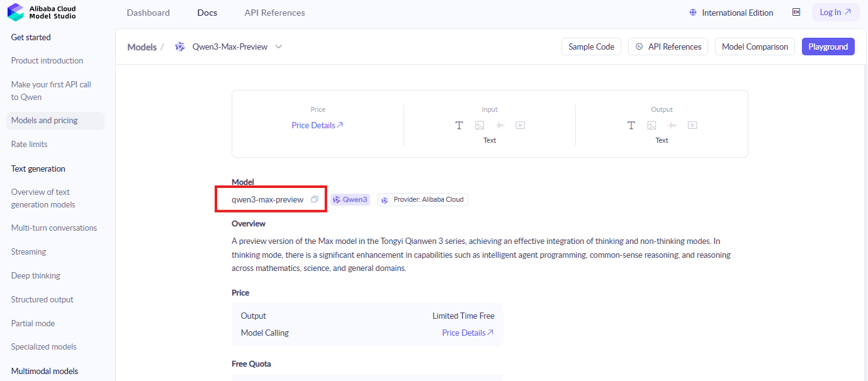Click the audio output modality icon
Viewport: 868px width, 381px height.
pos(672,125)
